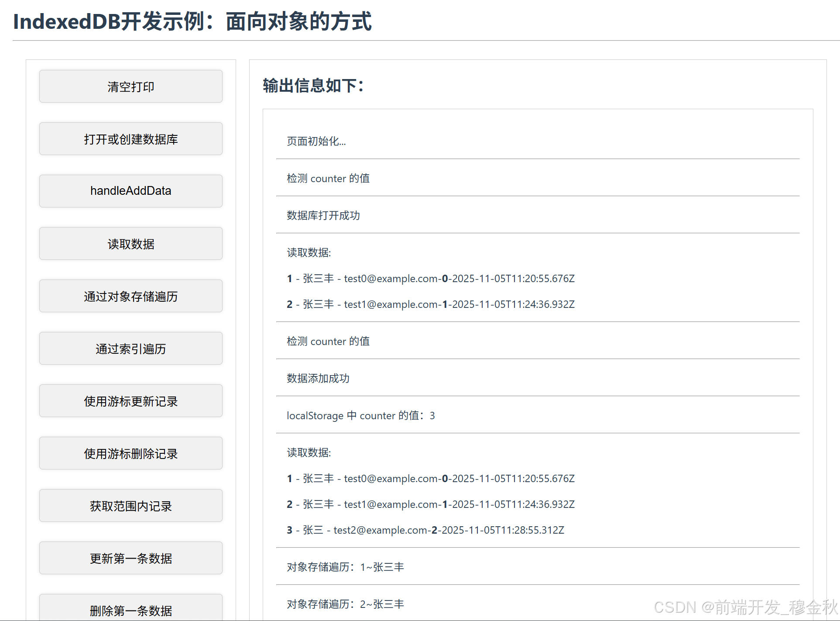
Task: Click the IndexedDB开发示例 page title
Action: 192,21
